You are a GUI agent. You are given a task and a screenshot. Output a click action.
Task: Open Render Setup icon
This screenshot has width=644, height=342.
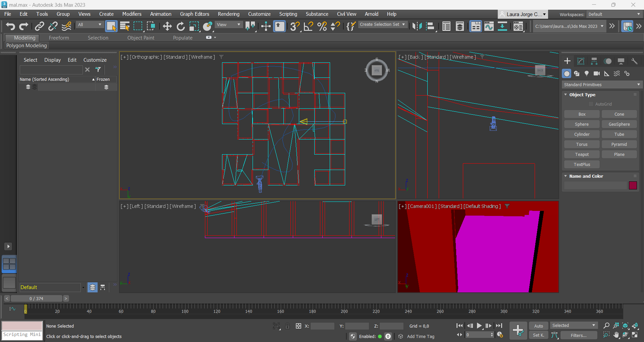(518, 26)
